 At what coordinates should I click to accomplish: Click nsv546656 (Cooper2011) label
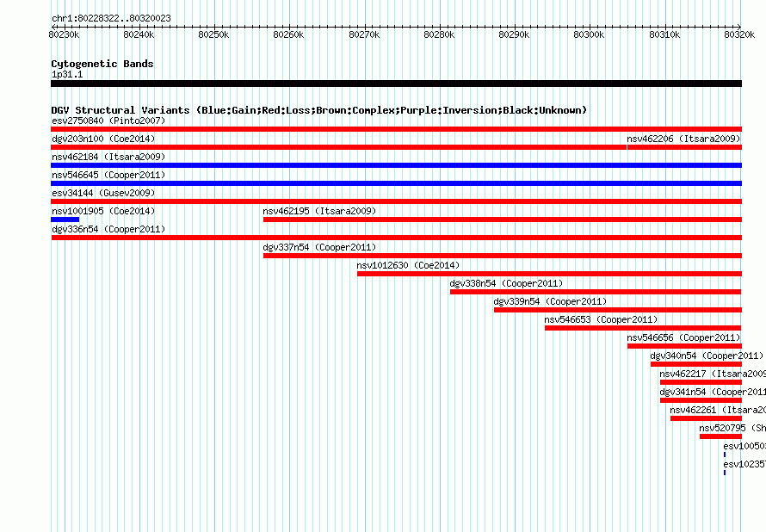click(683, 337)
